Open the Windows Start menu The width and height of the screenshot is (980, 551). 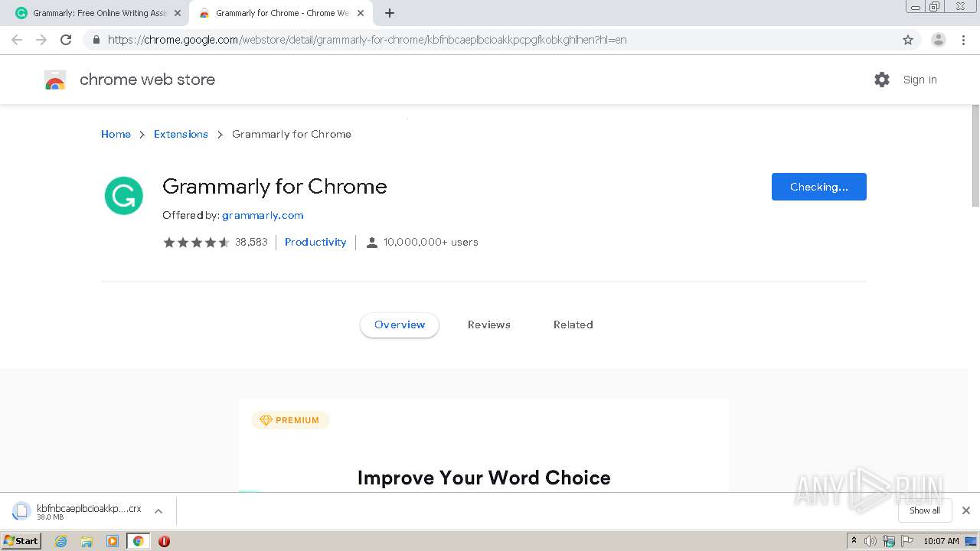click(x=21, y=541)
